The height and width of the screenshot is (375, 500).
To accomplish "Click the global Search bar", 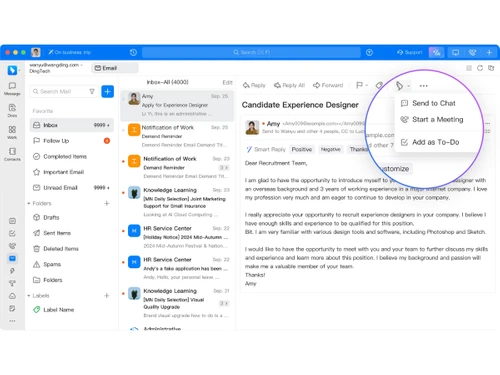I will click(251, 52).
